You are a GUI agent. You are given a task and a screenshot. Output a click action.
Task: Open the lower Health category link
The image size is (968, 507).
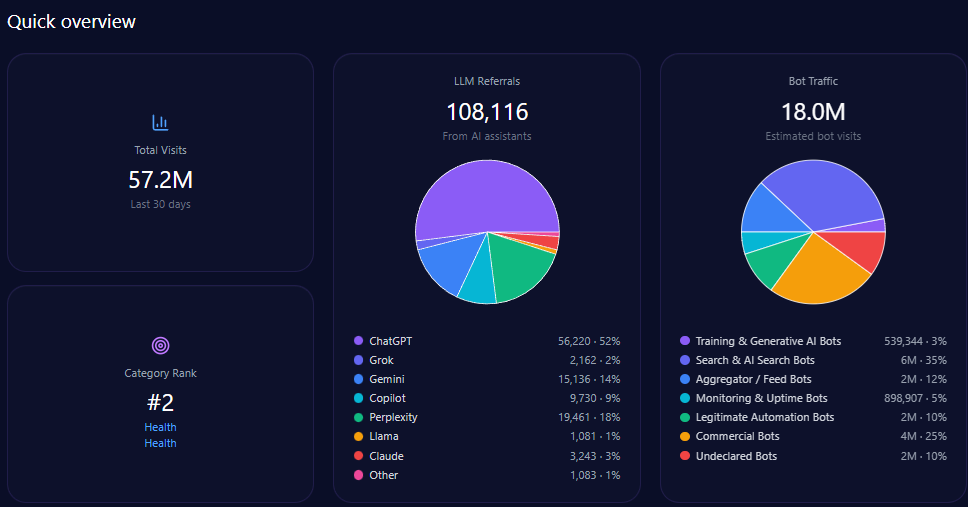pos(160,443)
